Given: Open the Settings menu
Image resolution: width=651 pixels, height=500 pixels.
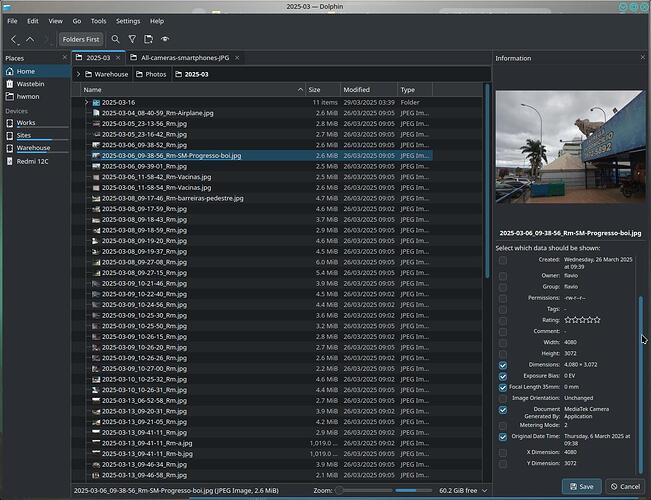Looking at the screenshot, I should tap(127, 20).
